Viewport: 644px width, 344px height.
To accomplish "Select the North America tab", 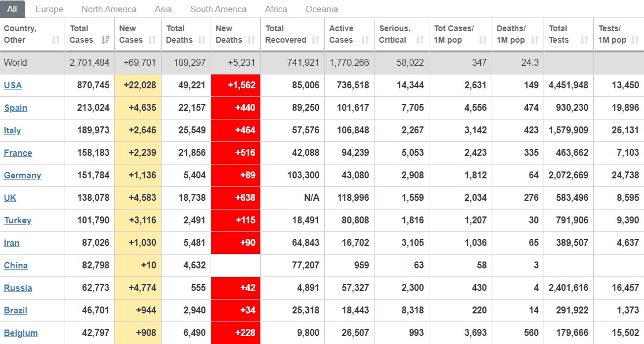I will [x=109, y=9].
